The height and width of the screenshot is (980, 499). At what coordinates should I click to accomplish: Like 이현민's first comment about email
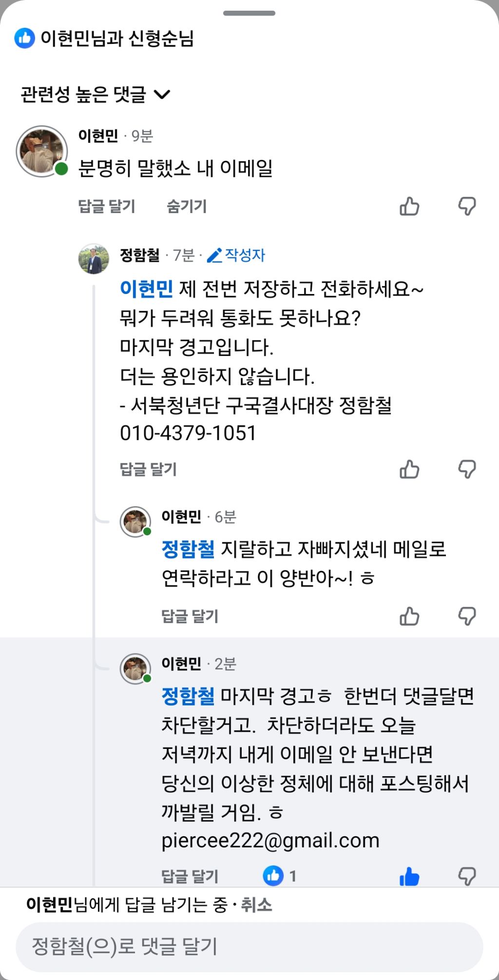(409, 206)
